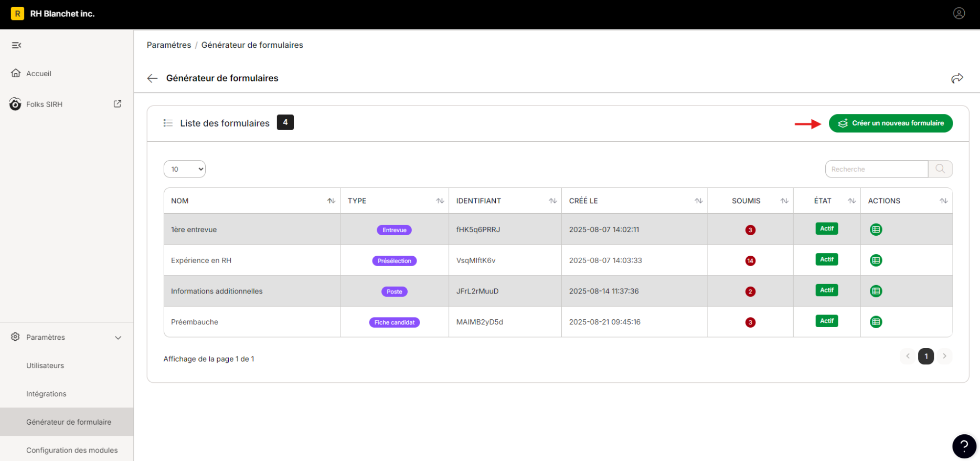Toggle Actif state for Informations additionnelles
980x461 pixels.
pyautogui.click(x=827, y=290)
